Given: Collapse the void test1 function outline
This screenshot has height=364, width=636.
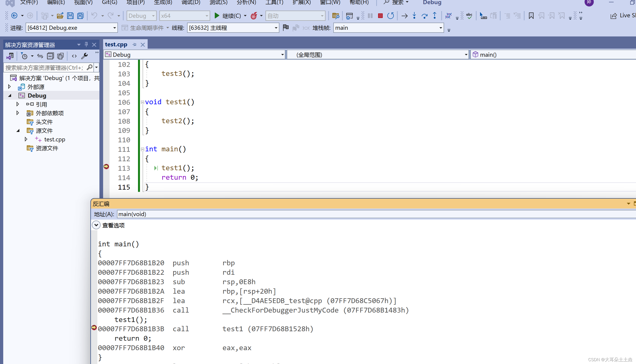Looking at the screenshot, I should click(142, 102).
